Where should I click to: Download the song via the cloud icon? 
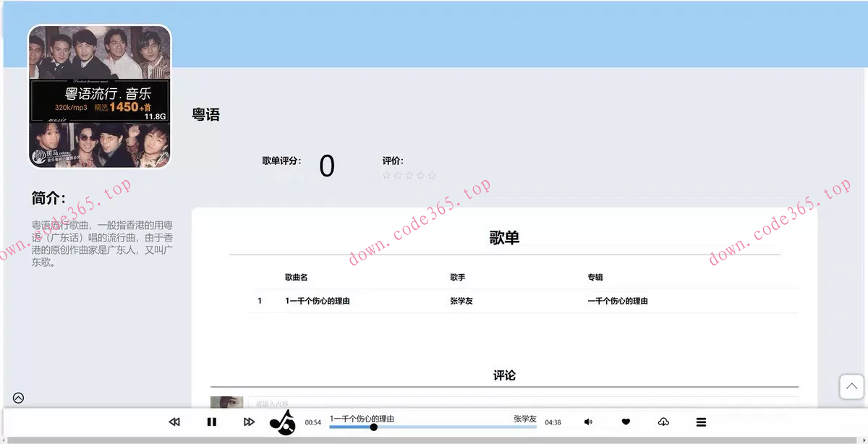coord(663,422)
